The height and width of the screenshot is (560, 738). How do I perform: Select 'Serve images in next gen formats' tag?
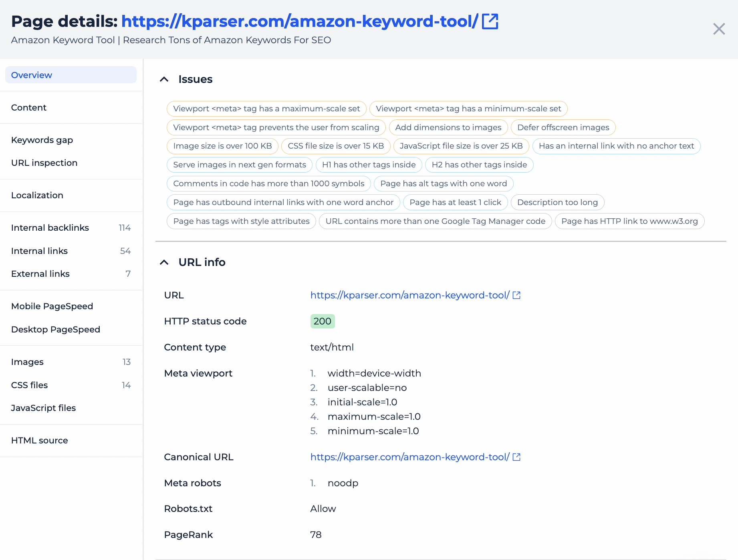[x=240, y=165]
